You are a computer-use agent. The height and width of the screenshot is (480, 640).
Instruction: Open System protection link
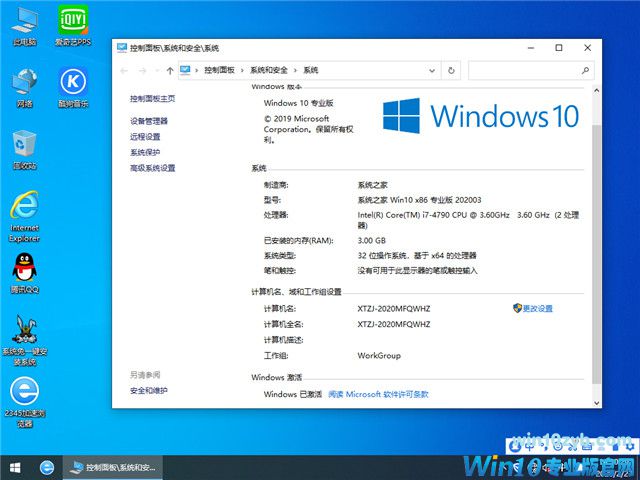pos(145,152)
